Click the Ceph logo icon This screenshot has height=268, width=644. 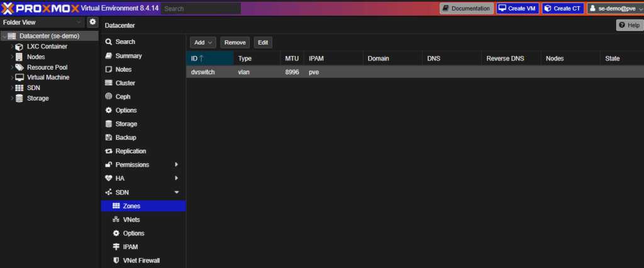pyautogui.click(x=108, y=97)
